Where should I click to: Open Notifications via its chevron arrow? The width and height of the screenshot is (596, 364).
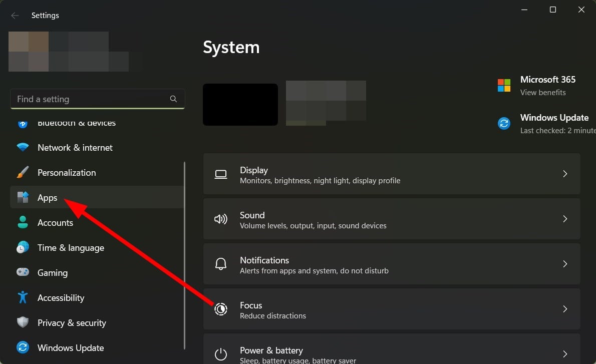tap(565, 264)
